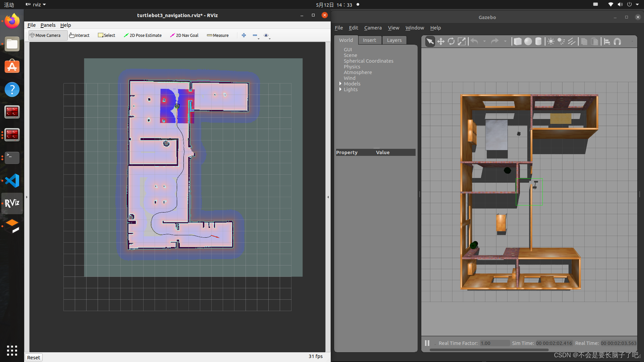Image resolution: width=644 pixels, height=362 pixels.
Task: Switch to the Insert tab in Gazebo
Action: pos(369,40)
